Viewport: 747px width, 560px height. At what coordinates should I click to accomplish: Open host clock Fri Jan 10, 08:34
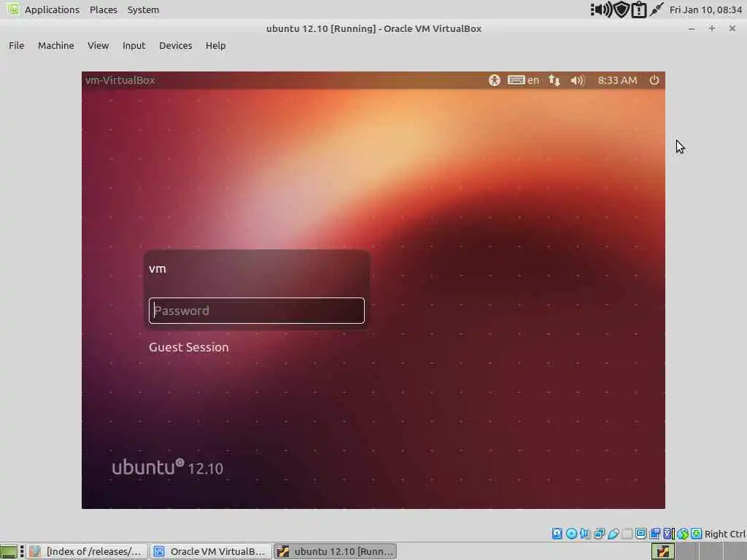point(705,9)
